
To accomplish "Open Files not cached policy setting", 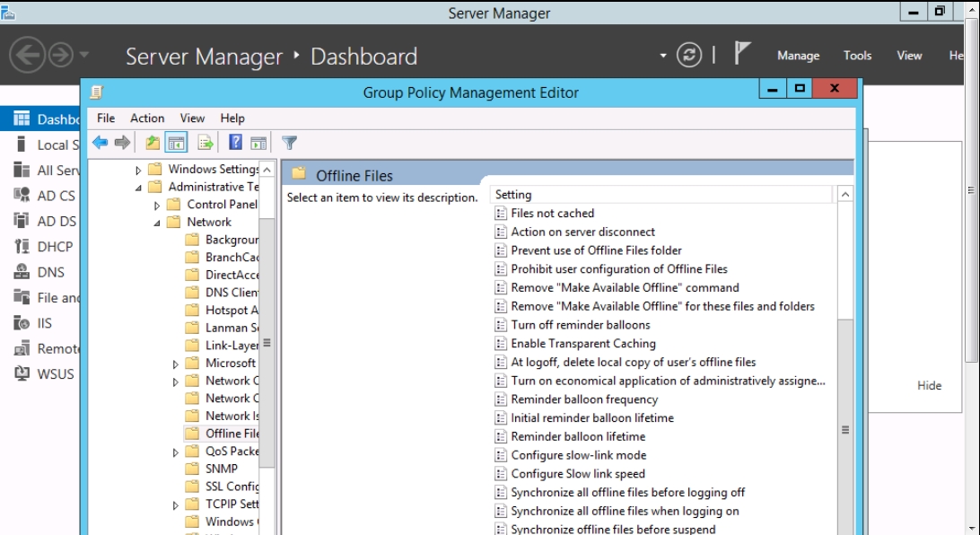I will (553, 213).
